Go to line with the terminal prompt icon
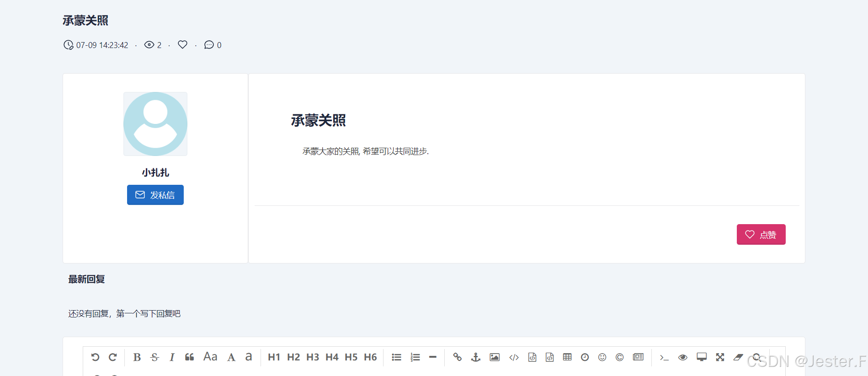 664,357
